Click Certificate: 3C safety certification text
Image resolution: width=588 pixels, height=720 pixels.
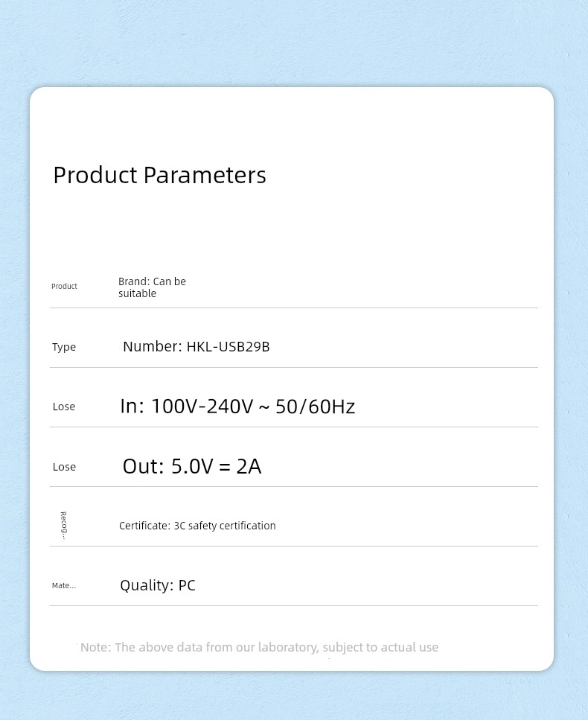[197, 526]
